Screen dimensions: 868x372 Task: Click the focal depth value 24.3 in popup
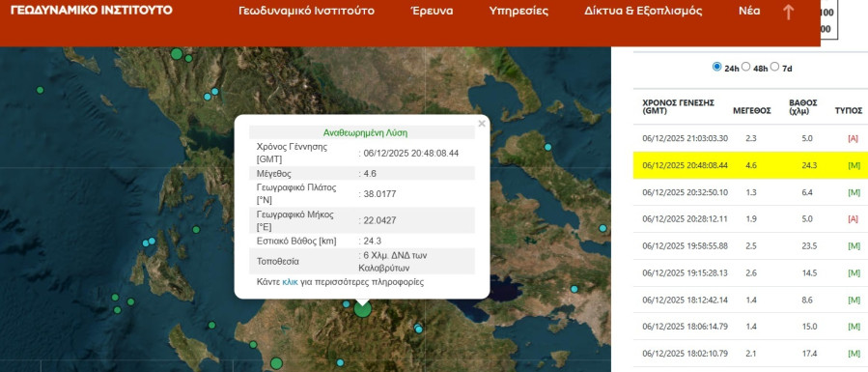[373, 241]
